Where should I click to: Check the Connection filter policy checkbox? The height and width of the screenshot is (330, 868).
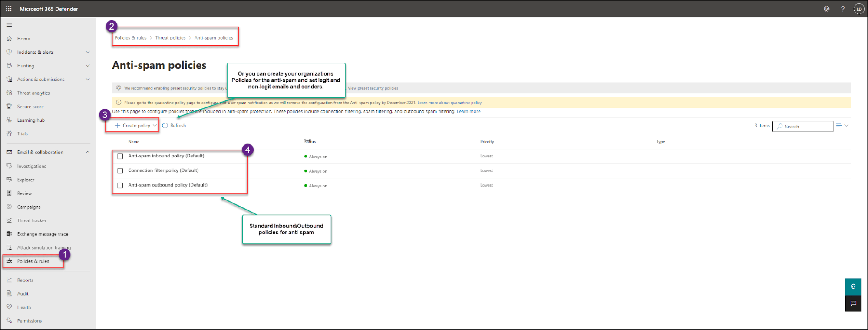pyautogui.click(x=120, y=171)
